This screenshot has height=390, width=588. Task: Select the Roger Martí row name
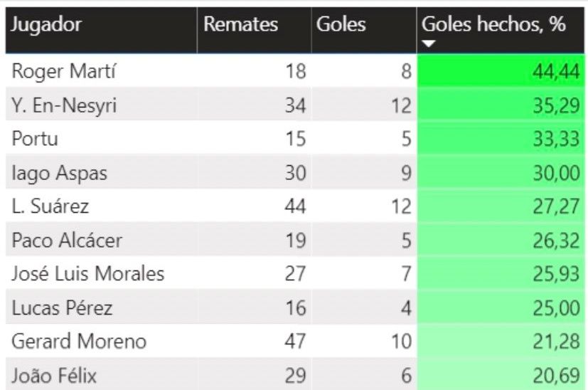64,72
